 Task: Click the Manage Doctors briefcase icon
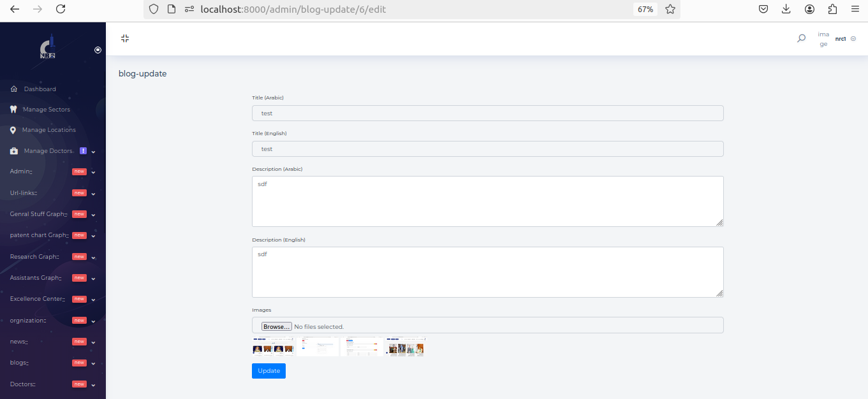(x=13, y=151)
